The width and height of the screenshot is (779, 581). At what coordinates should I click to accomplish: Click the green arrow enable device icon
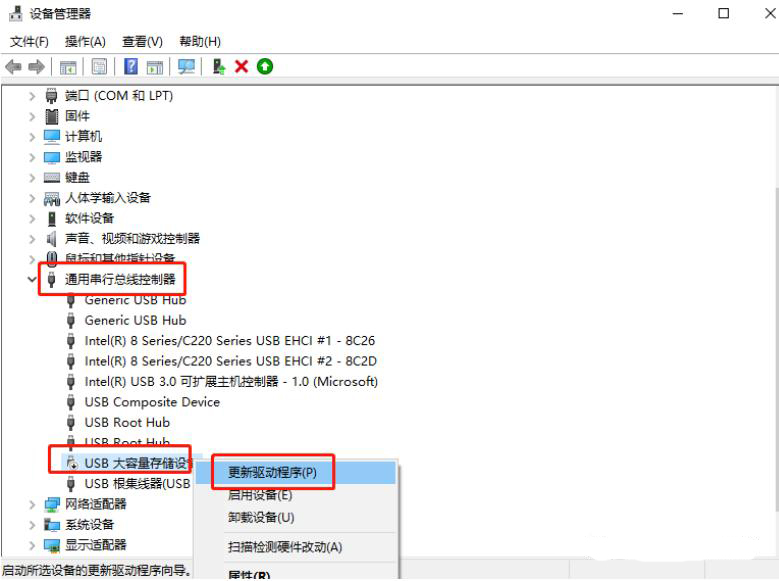point(265,66)
